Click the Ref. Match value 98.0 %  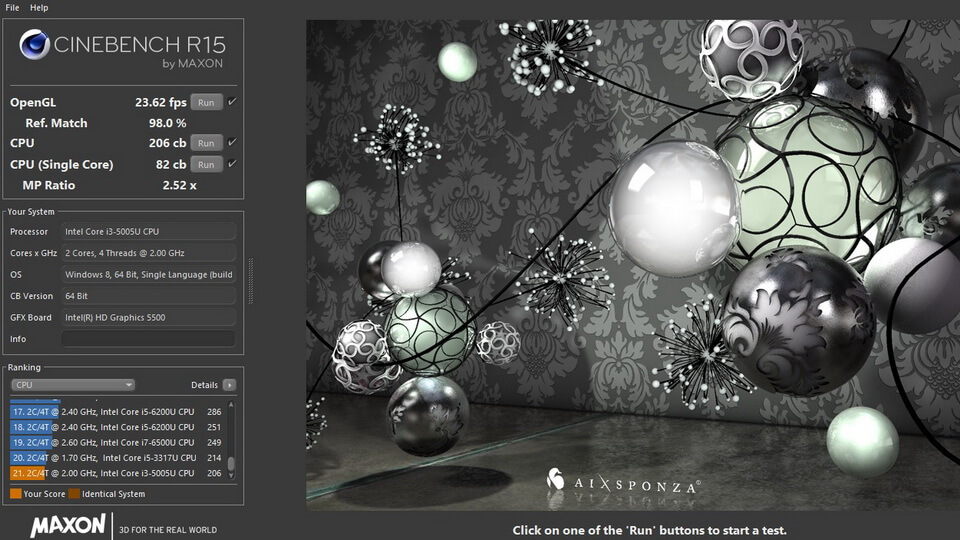point(167,123)
